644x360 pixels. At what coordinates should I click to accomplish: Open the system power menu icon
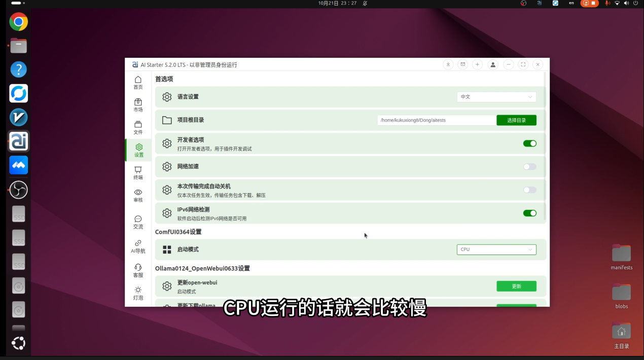tap(637, 3)
